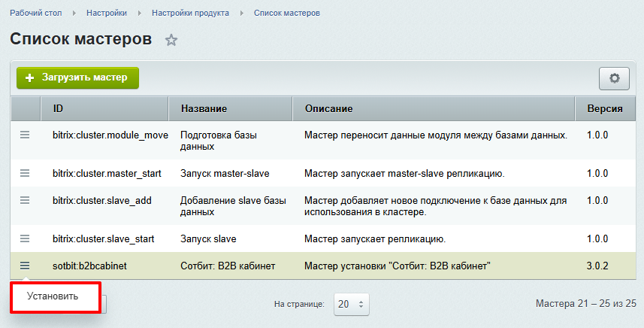Click description Мастер установки Сотбит: B2B кабинет
Screen dimensions: 644x328
click(398, 266)
